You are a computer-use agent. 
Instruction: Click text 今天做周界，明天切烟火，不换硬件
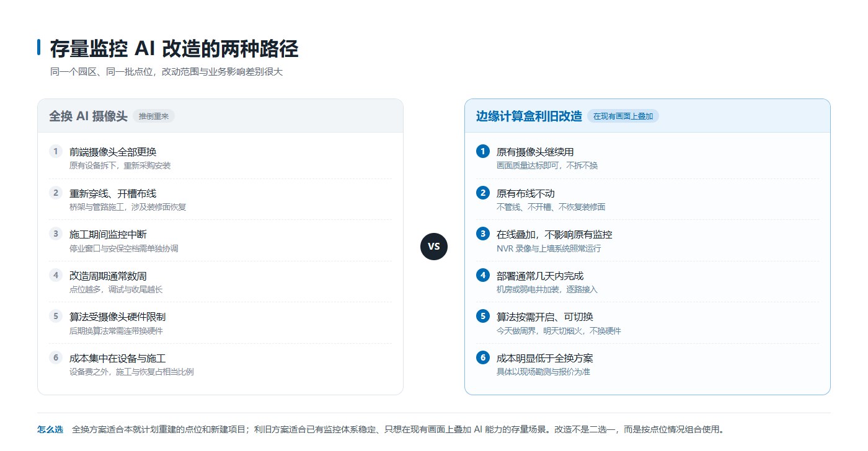point(559,331)
